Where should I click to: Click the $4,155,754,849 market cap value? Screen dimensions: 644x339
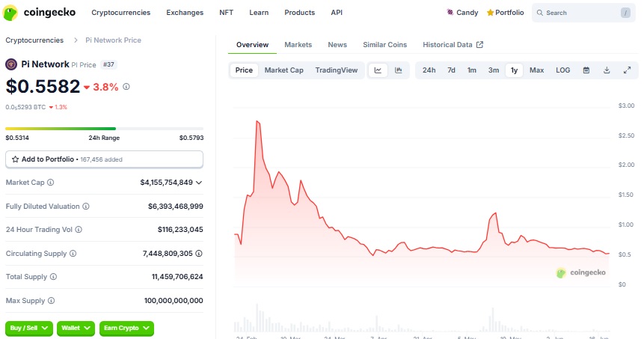coord(166,183)
